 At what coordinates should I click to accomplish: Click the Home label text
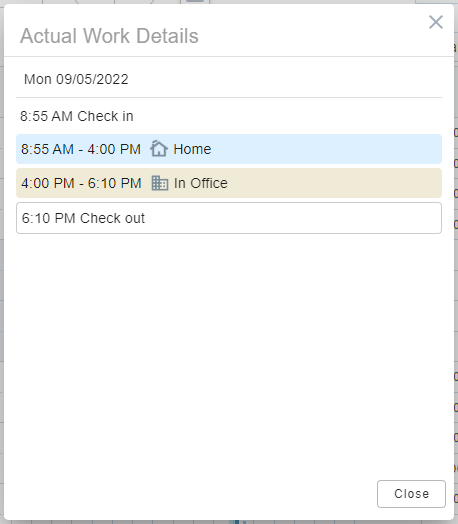(x=192, y=149)
